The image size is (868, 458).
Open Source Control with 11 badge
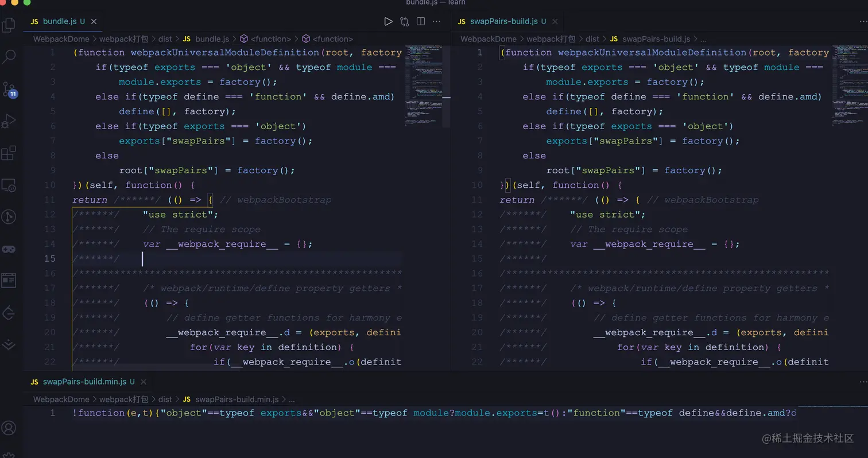9,90
